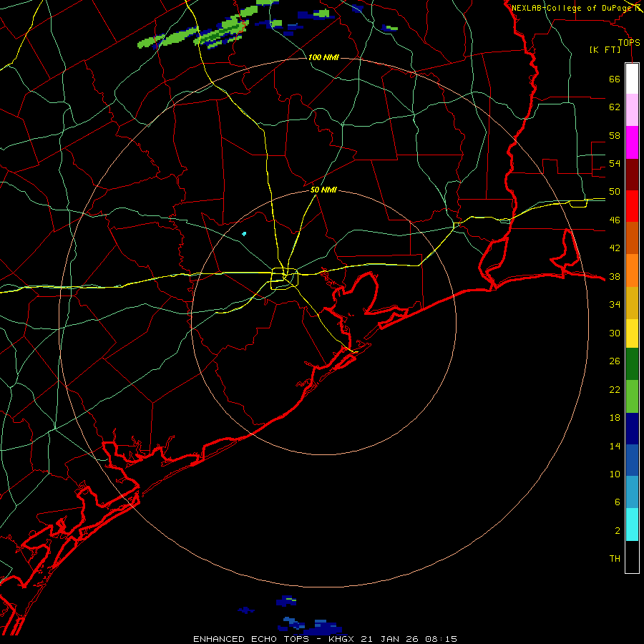
Task: Click the "KHGX" radar site identifier
Action: click(343, 639)
